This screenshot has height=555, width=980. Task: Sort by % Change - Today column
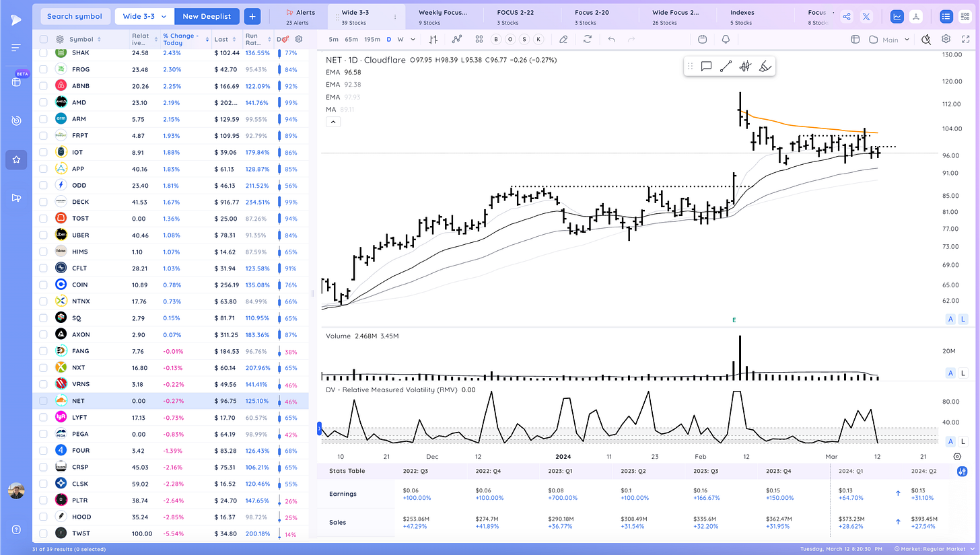[181, 40]
